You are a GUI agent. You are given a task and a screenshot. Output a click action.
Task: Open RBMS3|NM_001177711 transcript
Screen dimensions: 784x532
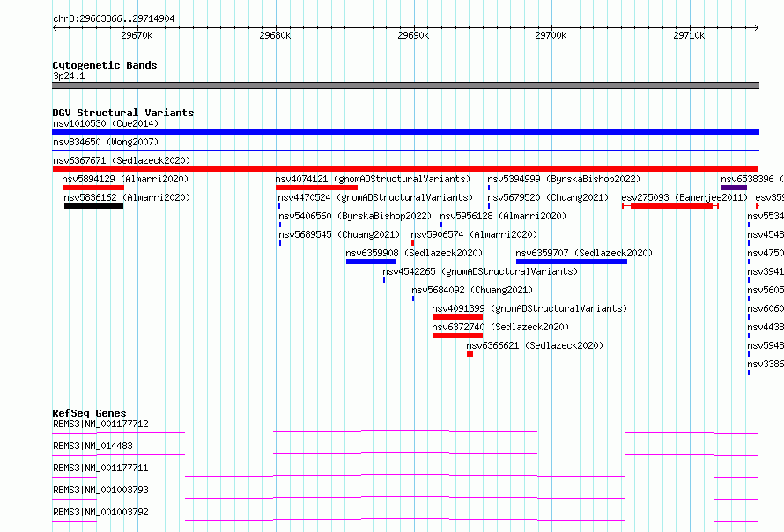point(100,468)
